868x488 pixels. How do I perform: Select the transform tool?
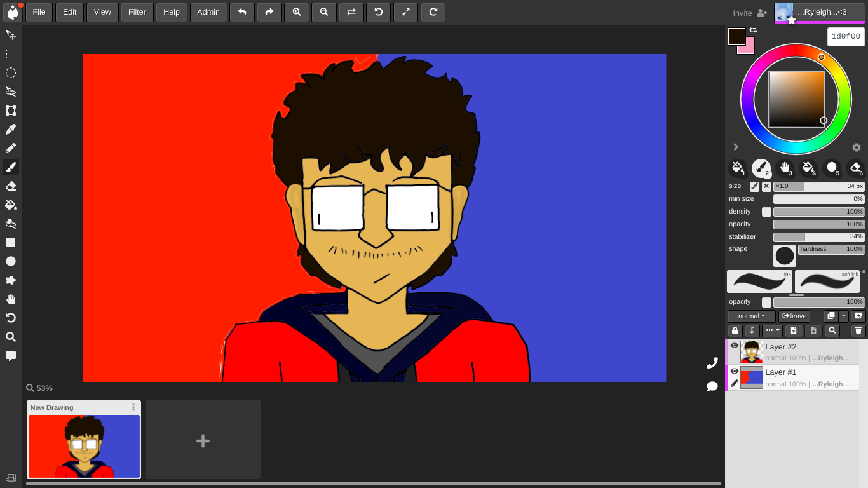11,111
